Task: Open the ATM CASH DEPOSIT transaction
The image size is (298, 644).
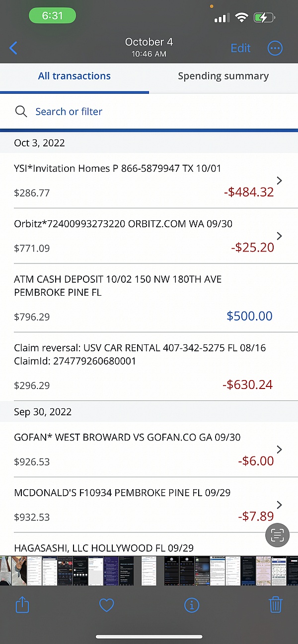Action: [144, 298]
